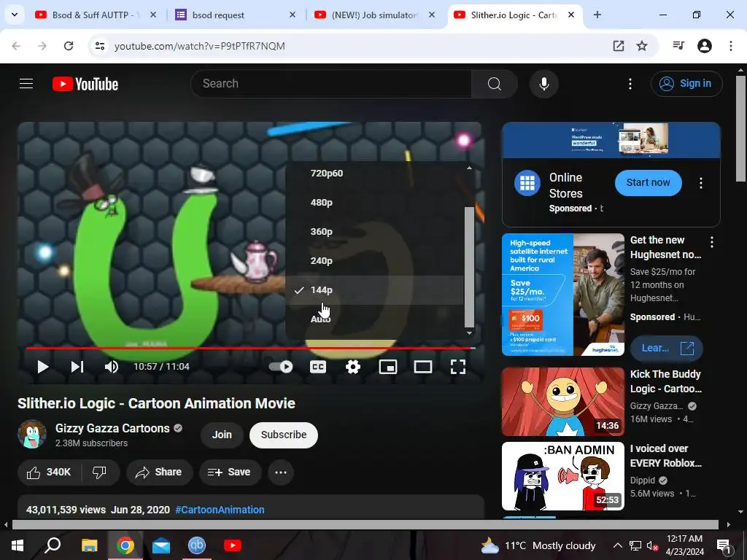The width and height of the screenshot is (747, 560).
Task: Open Chrome media controls icon
Action: click(678, 46)
